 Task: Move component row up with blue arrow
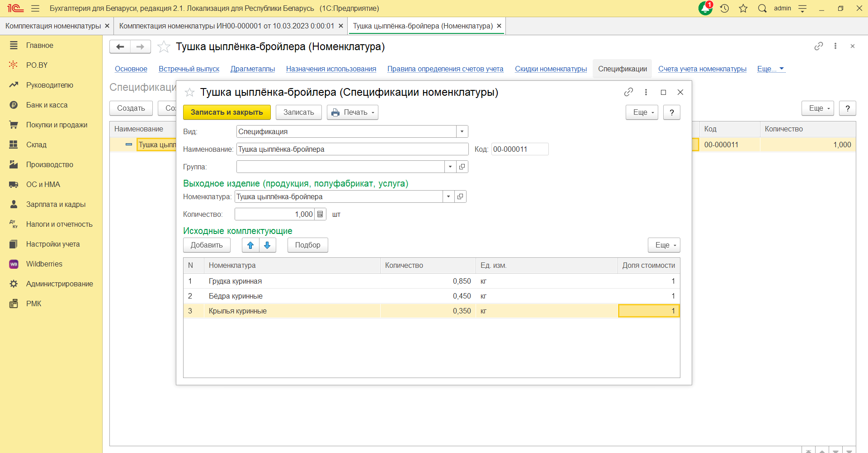click(250, 245)
